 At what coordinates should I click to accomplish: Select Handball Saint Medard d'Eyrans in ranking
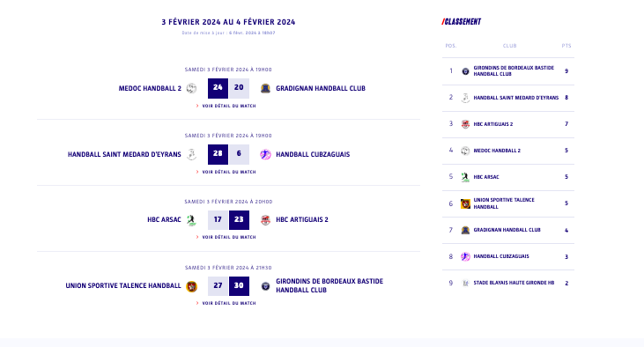pos(508,98)
